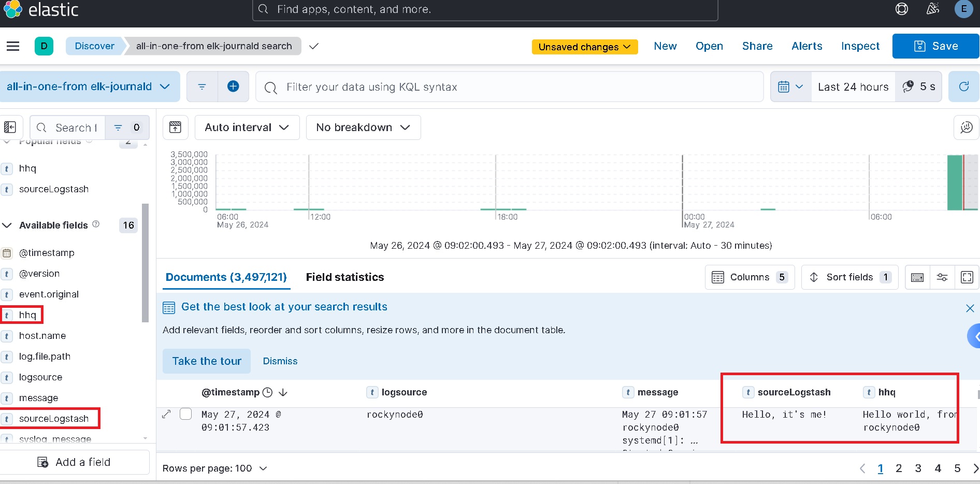The image size is (980, 484).
Task: Click the Add a field button
Action: tap(75, 462)
